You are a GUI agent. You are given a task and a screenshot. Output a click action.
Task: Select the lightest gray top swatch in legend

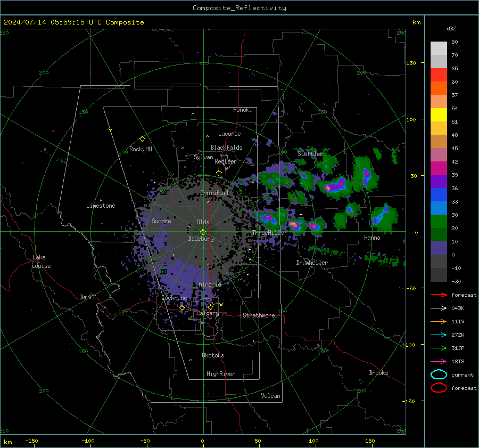439,48
